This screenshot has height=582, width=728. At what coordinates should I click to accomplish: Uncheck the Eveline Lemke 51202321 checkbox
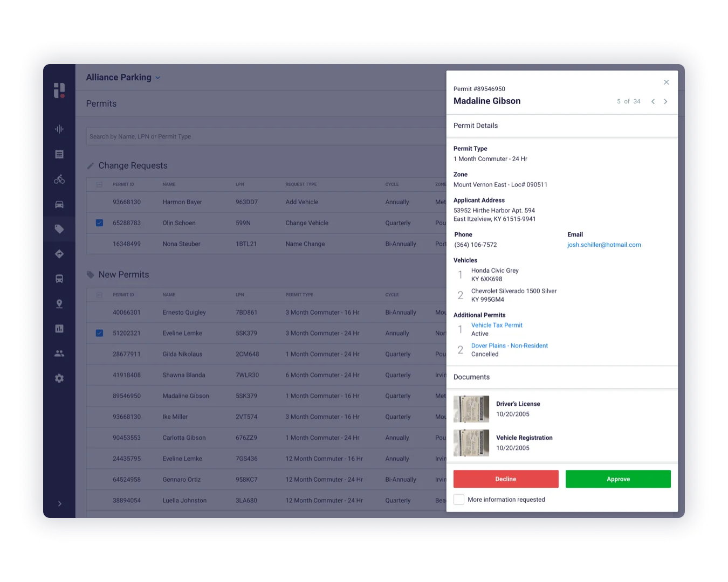click(x=99, y=333)
